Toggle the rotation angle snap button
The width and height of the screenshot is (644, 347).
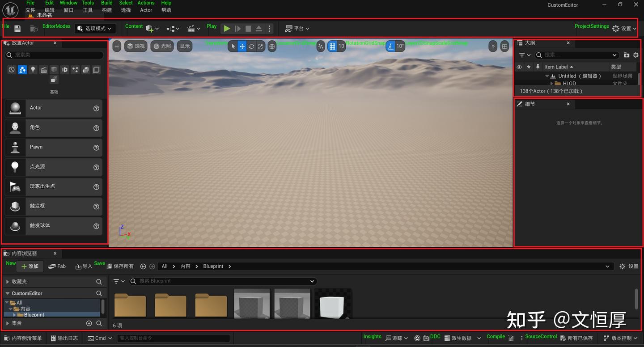tap(390, 46)
